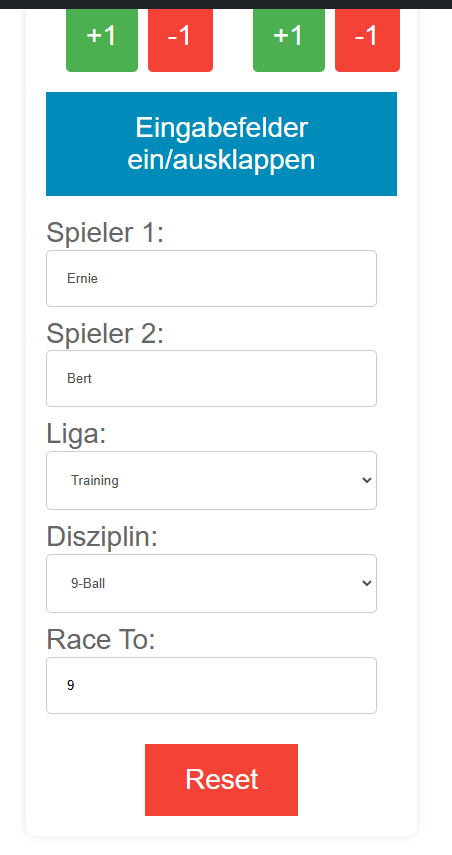This screenshot has height=855, width=452.
Task: Decrease score using right red -1 button
Action: click(x=367, y=40)
